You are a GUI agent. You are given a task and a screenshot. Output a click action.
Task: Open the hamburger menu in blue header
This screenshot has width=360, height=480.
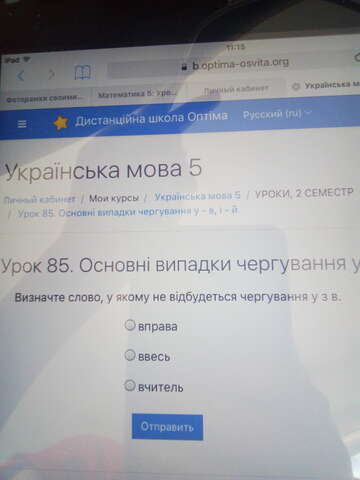click(22, 124)
